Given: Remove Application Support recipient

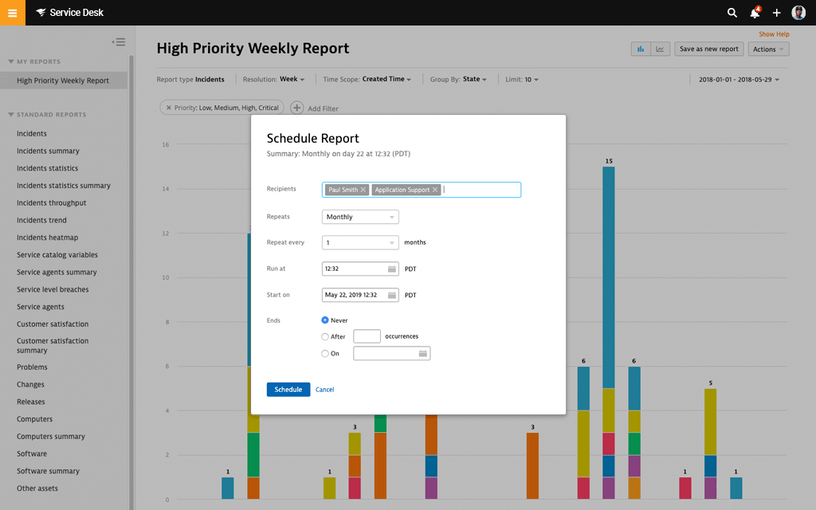Looking at the screenshot, I should (435, 189).
